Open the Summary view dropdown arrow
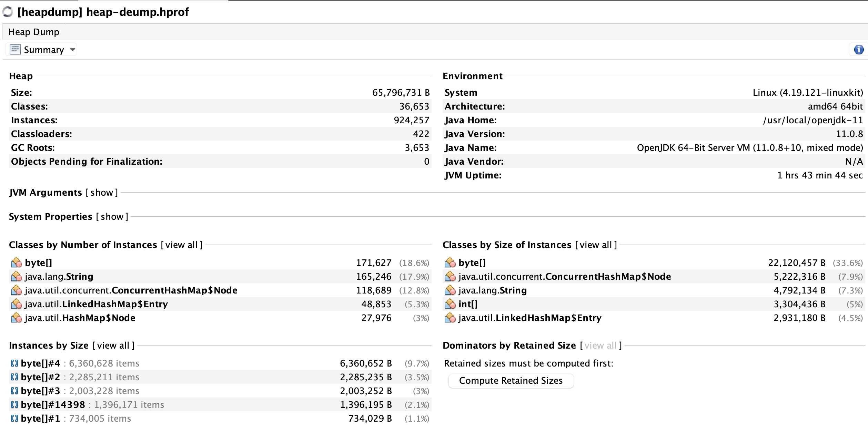This screenshot has width=868, height=443. pos(72,50)
